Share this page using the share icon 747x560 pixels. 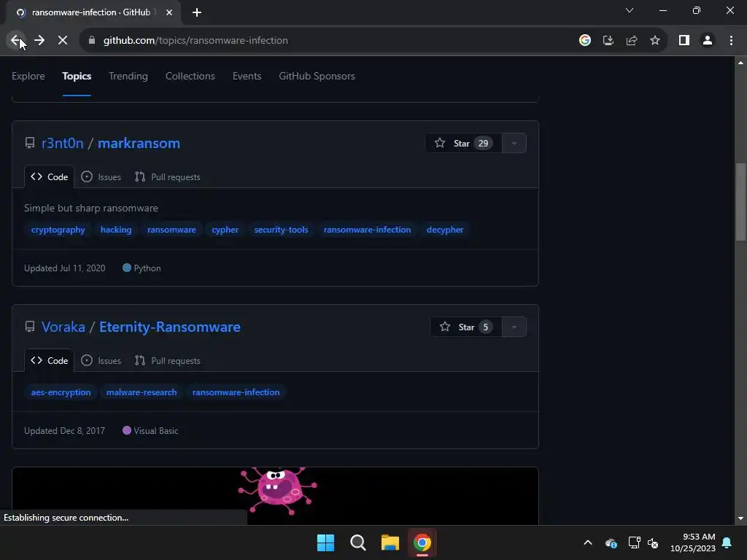(632, 41)
